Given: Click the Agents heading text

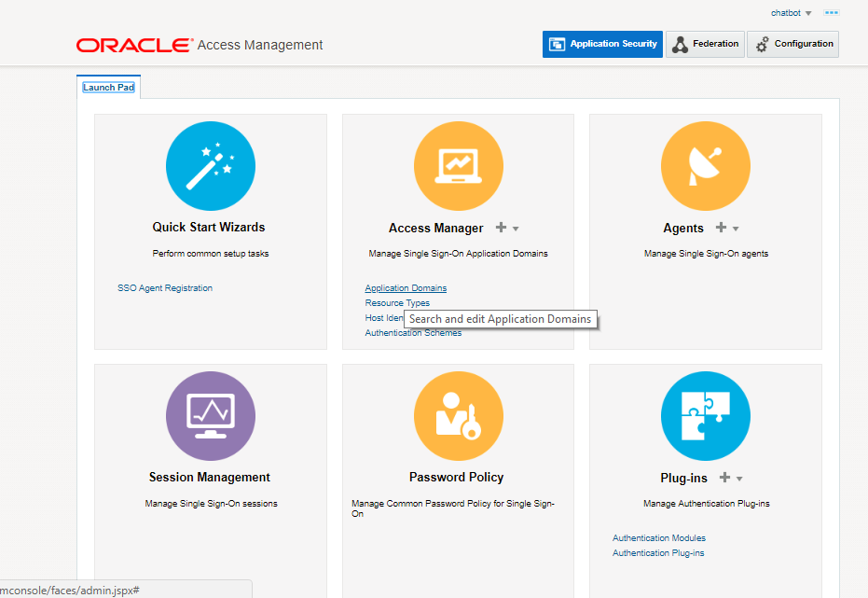Looking at the screenshot, I should coord(683,229).
